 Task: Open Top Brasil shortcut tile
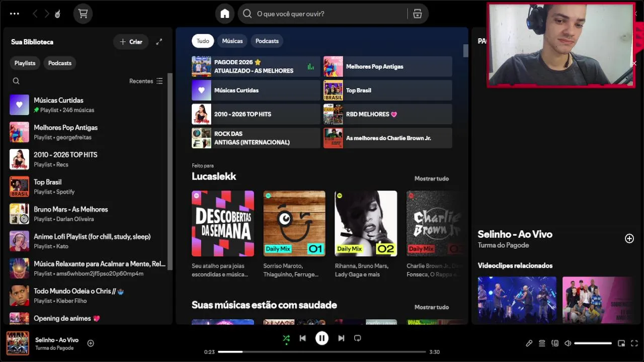pyautogui.click(x=387, y=90)
